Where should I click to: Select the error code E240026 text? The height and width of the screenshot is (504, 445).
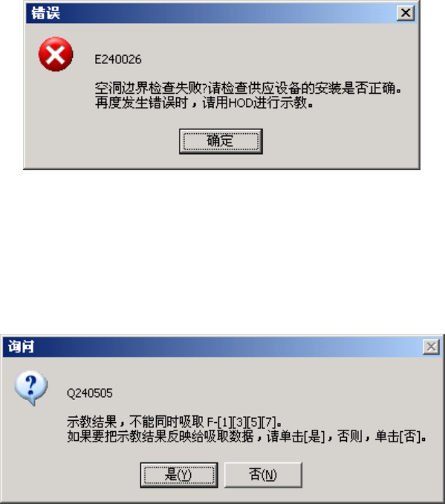[x=118, y=59]
